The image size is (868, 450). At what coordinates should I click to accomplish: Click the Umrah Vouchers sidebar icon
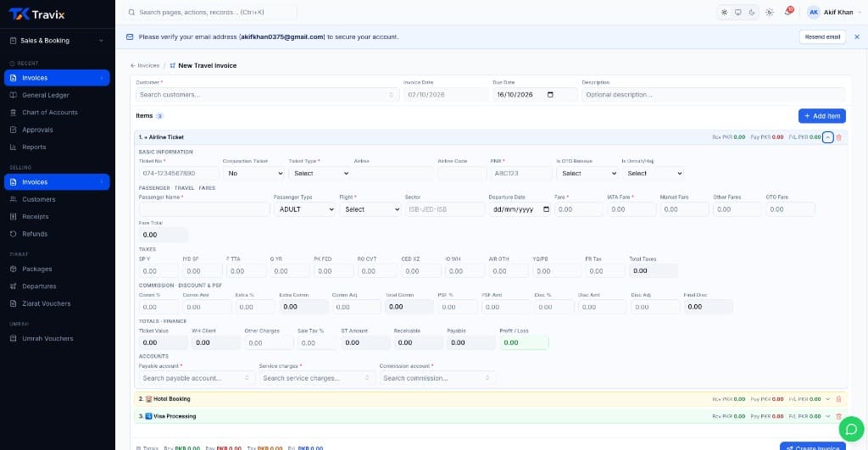tap(14, 338)
